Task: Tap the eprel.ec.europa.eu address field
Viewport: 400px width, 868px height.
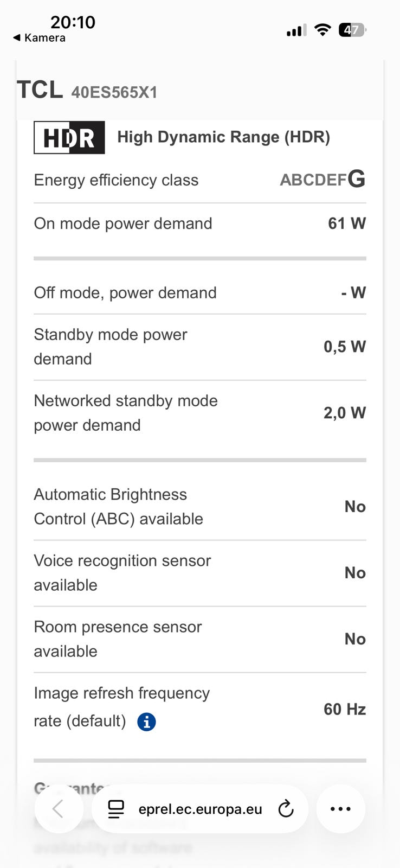Action: 200,809
